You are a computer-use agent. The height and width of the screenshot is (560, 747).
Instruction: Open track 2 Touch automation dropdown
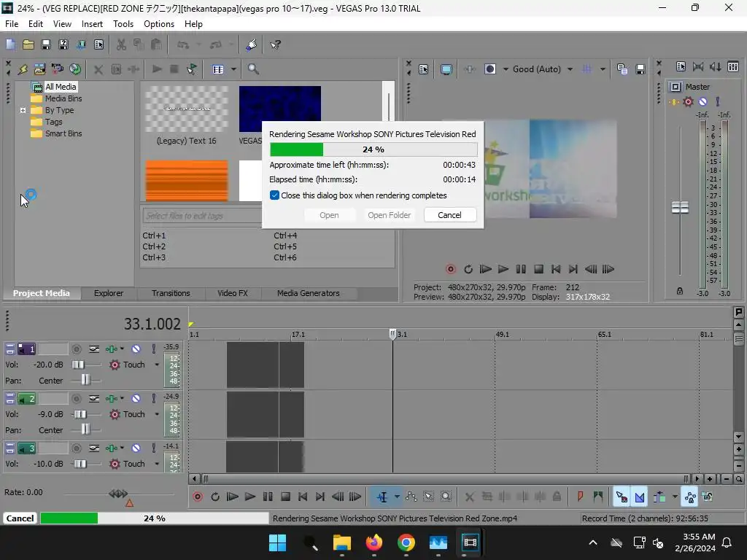coord(157,414)
